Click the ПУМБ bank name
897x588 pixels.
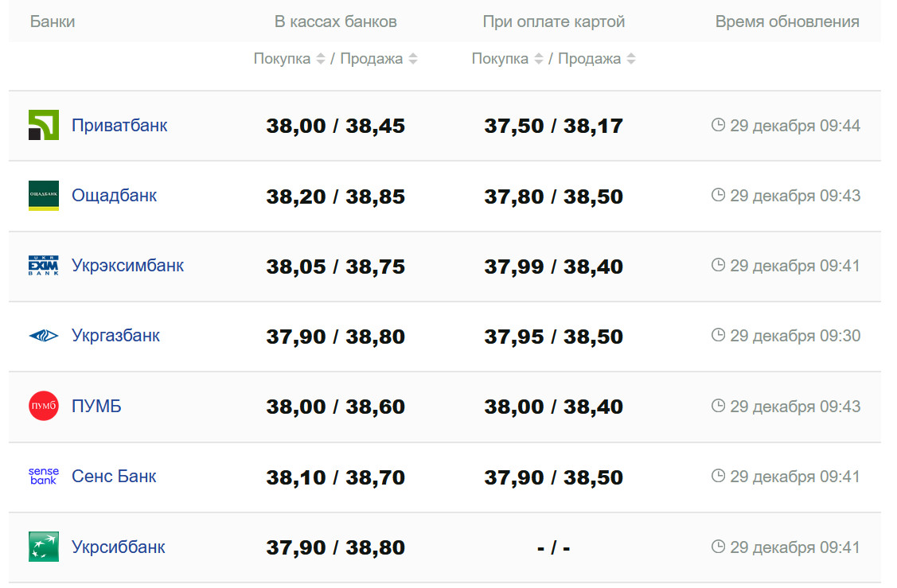tap(96, 407)
